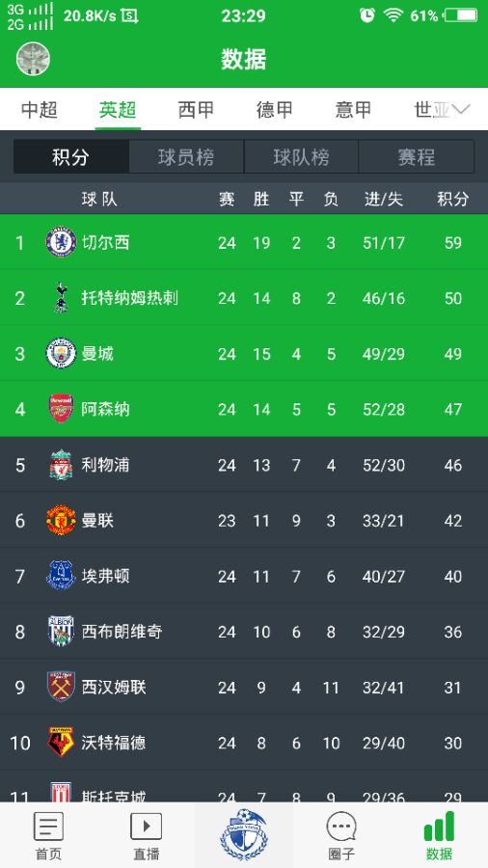Image resolution: width=488 pixels, height=868 pixels.
Task: Tap the 积分 column header
Action: (452, 199)
